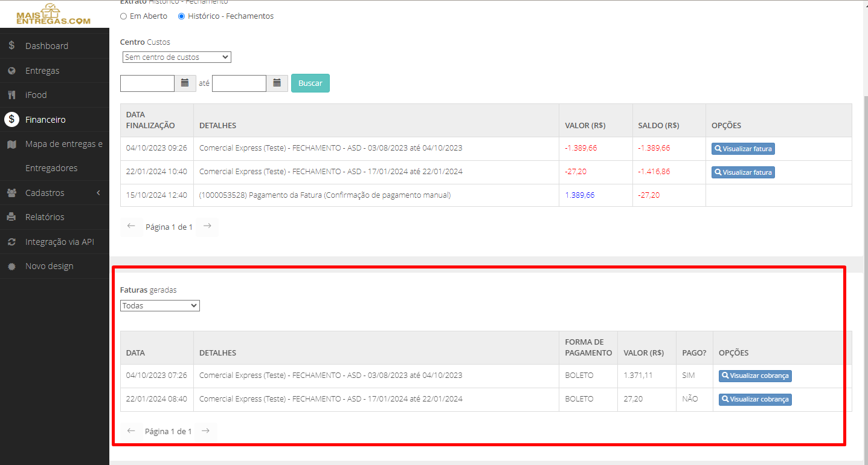Click the map icon beside Mapa de entregas
Viewport: 868px width, 465px height.
pos(11,144)
